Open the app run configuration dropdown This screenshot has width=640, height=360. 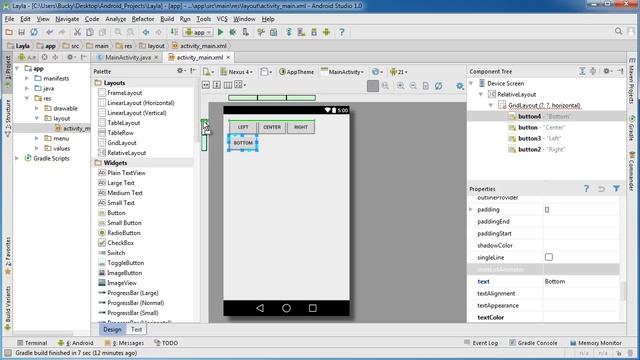(198, 32)
